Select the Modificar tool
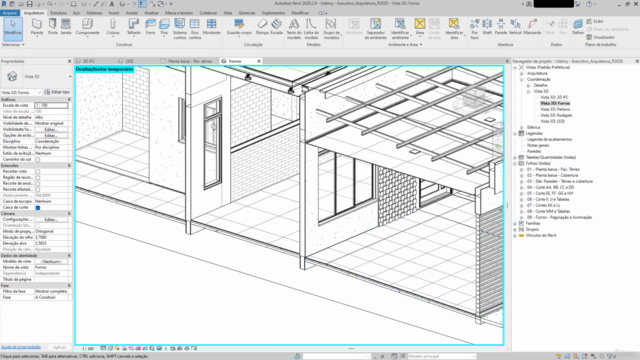 [13, 29]
